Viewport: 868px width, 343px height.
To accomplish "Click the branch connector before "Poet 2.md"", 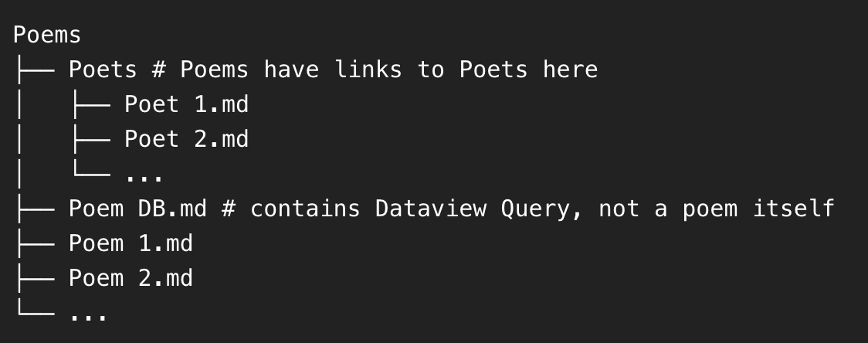I will [x=90, y=140].
